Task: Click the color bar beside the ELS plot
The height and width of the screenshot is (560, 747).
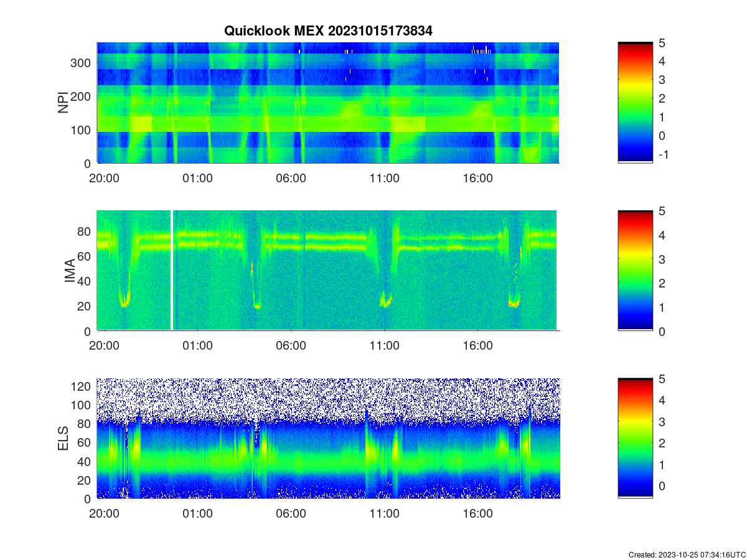Action: coord(635,438)
